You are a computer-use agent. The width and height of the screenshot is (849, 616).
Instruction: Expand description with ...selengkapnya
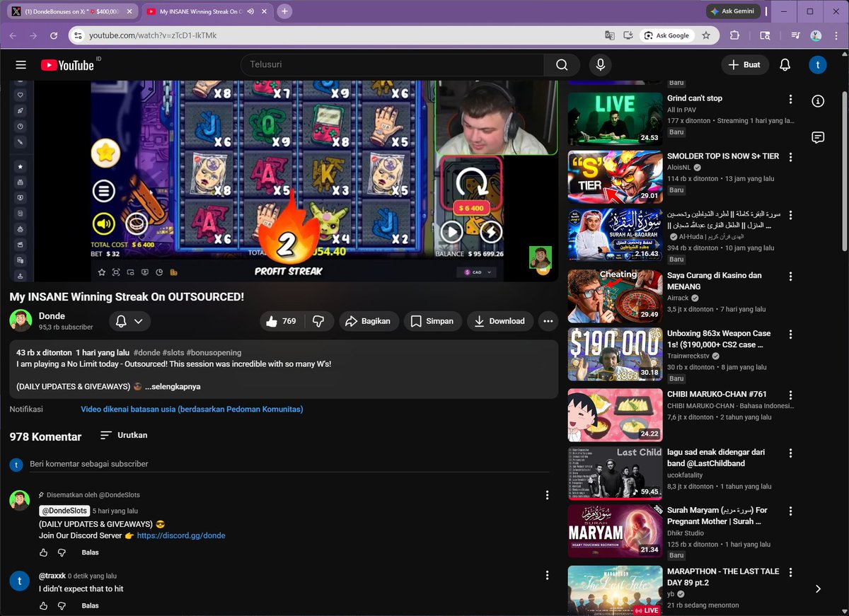pyautogui.click(x=173, y=387)
